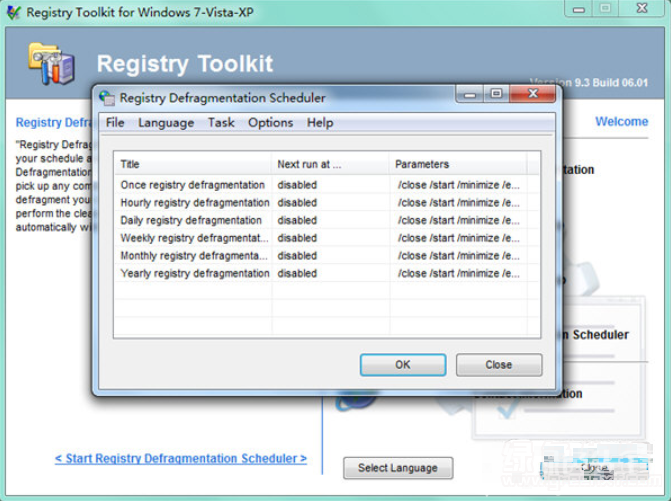Screen dimensions: 671x501
Task: Click the Registry Toolkit window title icon
Action: tap(14, 12)
